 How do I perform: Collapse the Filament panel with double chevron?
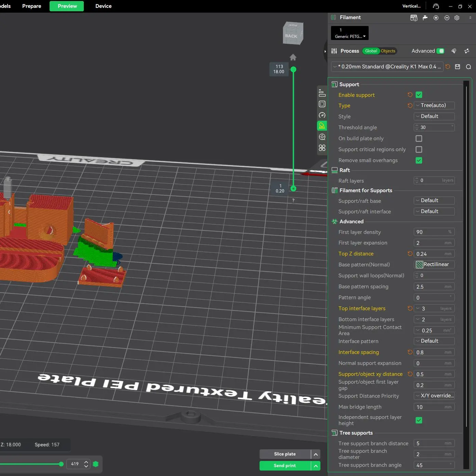(x=470, y=18)
